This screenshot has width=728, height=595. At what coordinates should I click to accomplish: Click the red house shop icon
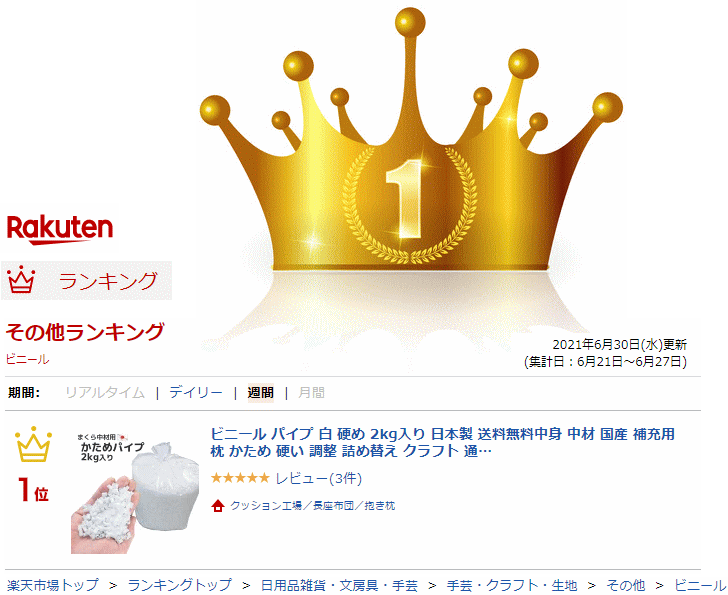(x=218, y=506)
